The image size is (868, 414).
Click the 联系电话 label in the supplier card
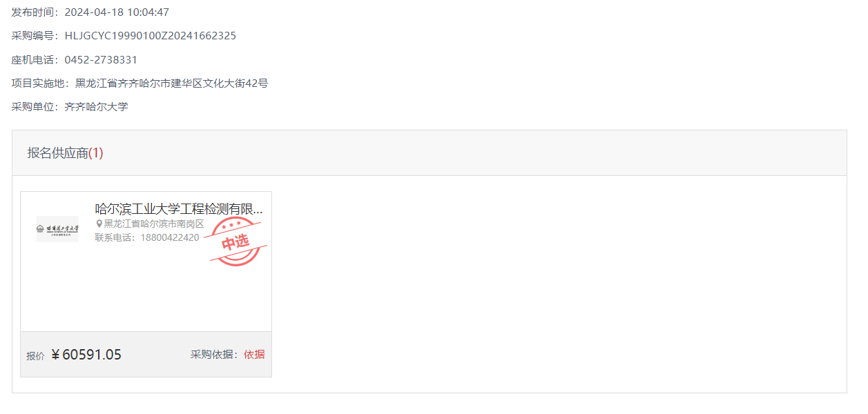click(x=114, y=237)
